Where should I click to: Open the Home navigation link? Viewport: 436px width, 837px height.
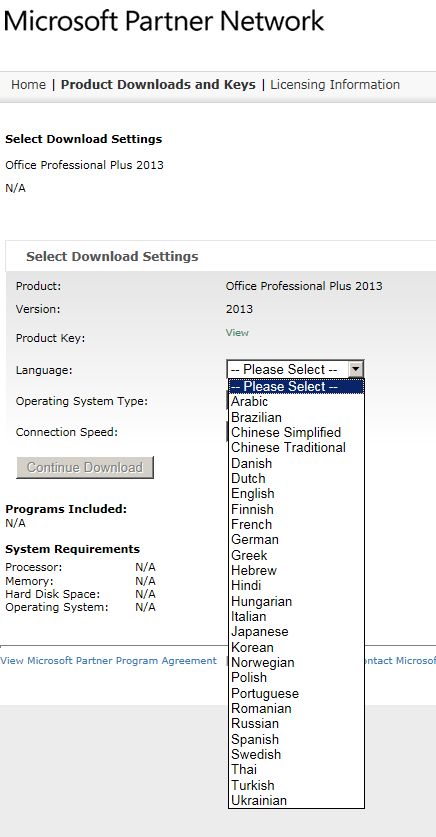(x=28, y=85)
